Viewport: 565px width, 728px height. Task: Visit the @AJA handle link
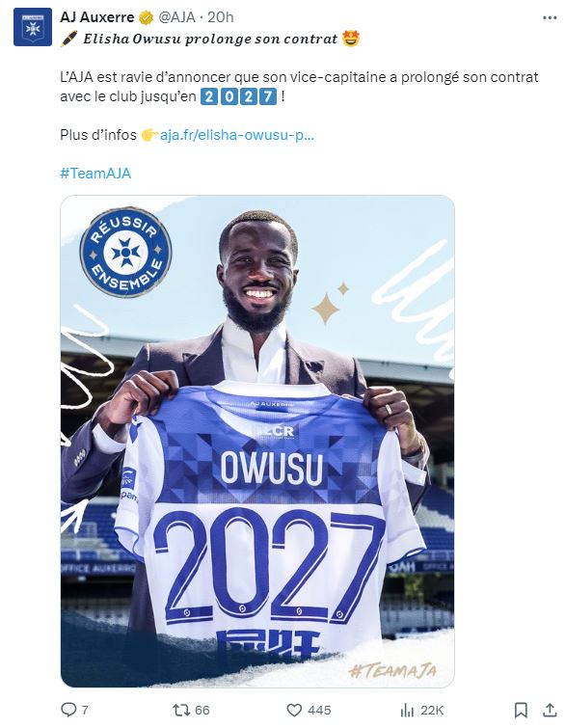176,17
